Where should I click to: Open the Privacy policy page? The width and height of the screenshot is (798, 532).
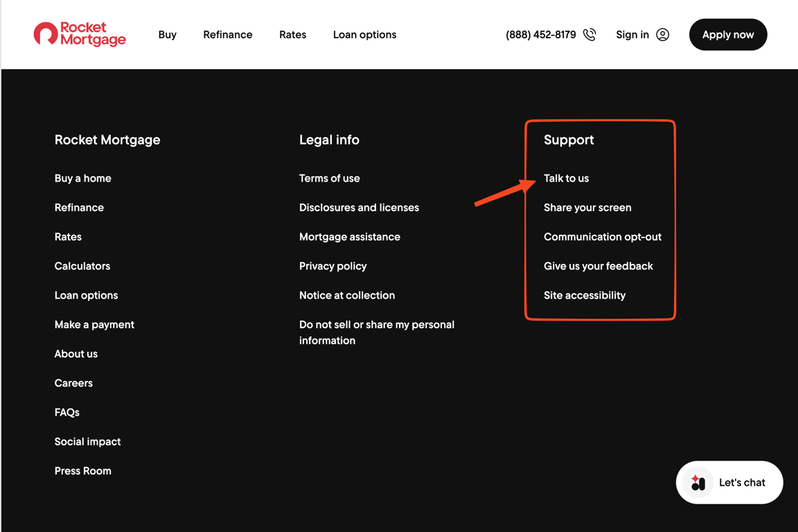coord(332,266)
